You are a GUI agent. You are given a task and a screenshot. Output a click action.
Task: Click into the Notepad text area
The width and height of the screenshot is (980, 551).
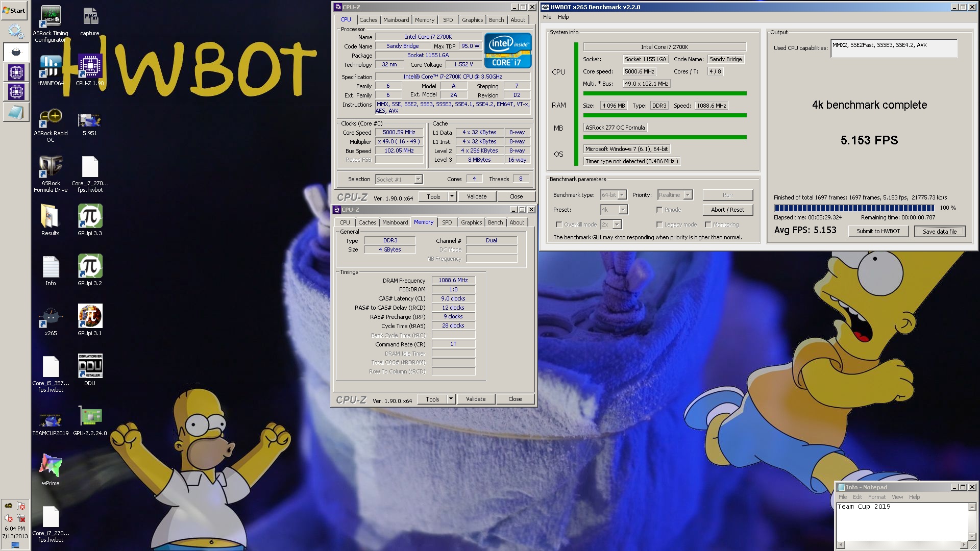[x=902, y=521]
